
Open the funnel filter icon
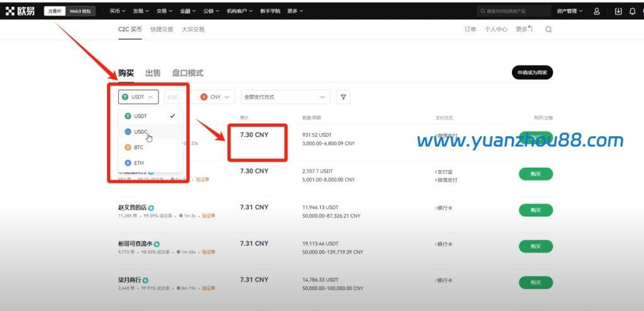point(343,97)
